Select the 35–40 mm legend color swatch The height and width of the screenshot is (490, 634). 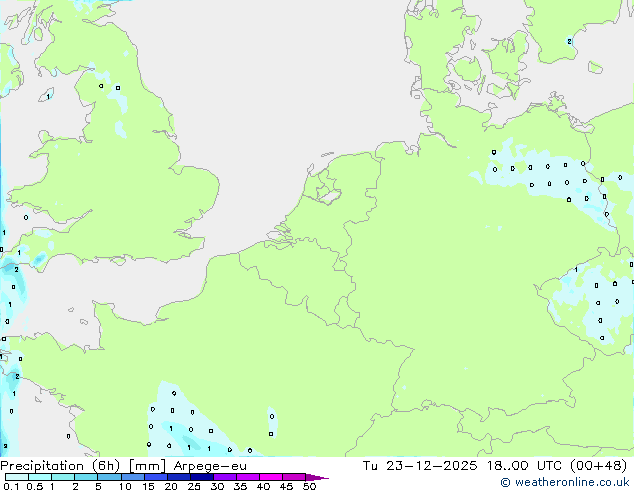coord(248,477)
